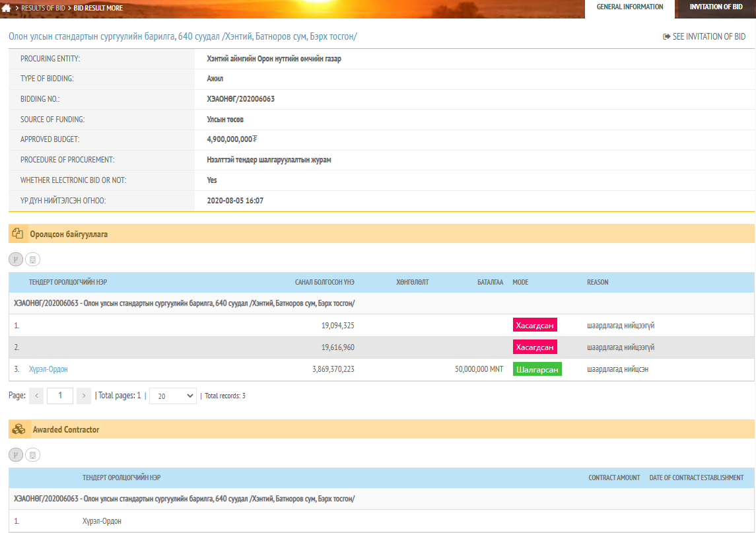
Task: Open the page size dropdown showing 20
Action: 172,396
